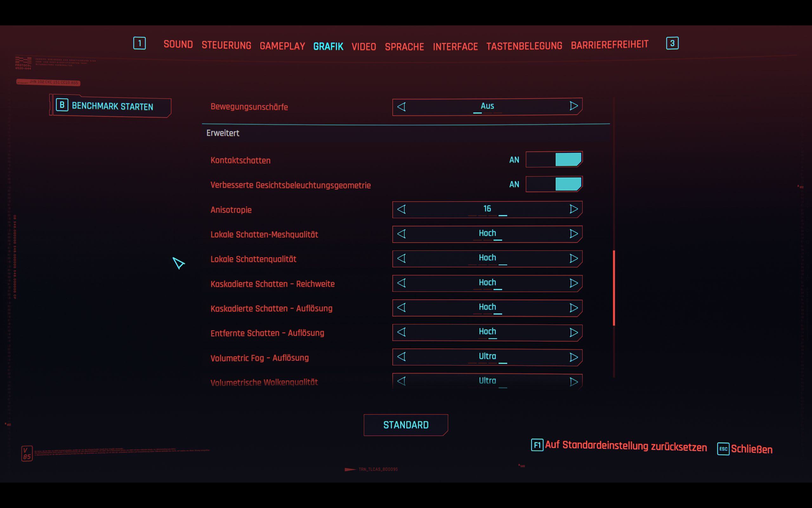Lower Lokale Schatten-Meshqualität with left arrow
Image resolution: width=812 pixels, height=508 pixels.
coord(401,234)
